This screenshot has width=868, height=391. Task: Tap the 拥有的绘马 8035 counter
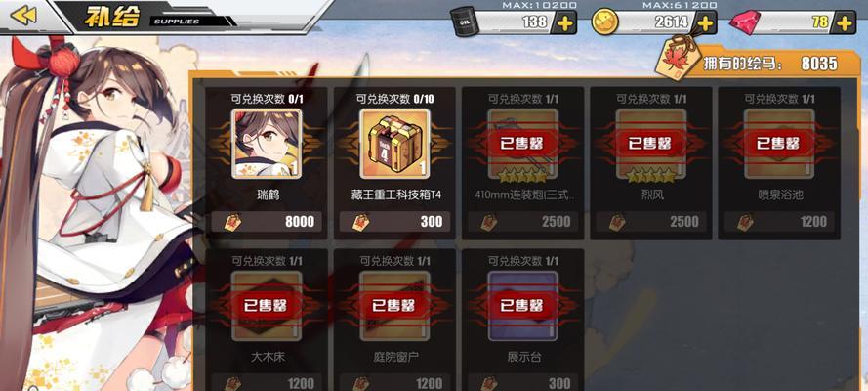(x=769, y=64)
